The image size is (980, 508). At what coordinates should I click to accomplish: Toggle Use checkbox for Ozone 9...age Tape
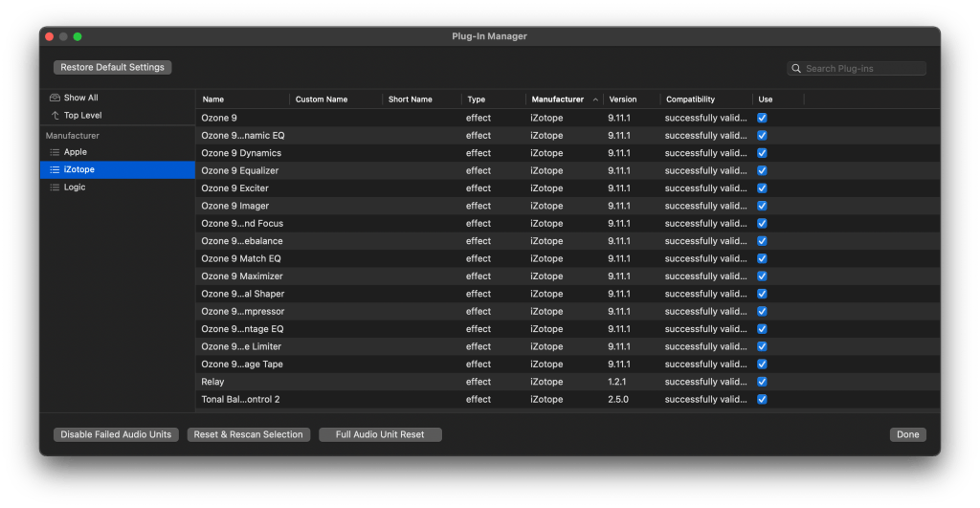762,364
